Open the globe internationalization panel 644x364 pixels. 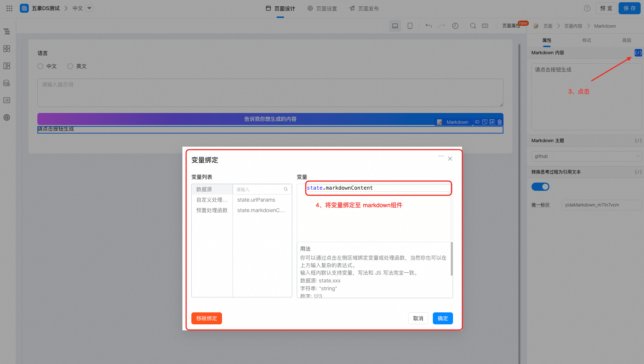coord(6,117)
